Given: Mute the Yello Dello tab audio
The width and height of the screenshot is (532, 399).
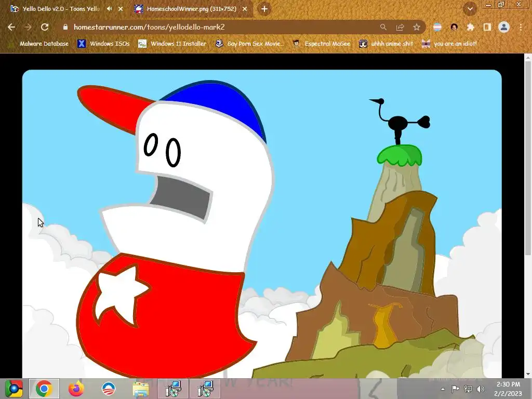Looking at the screenshot, I should coord(109,9).
